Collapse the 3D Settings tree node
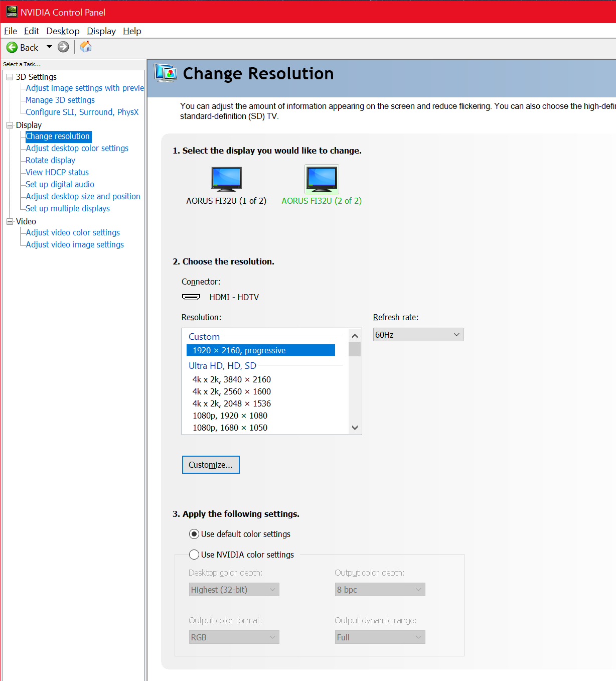Viewport: 616px width, 681px height. pos(10,77)
